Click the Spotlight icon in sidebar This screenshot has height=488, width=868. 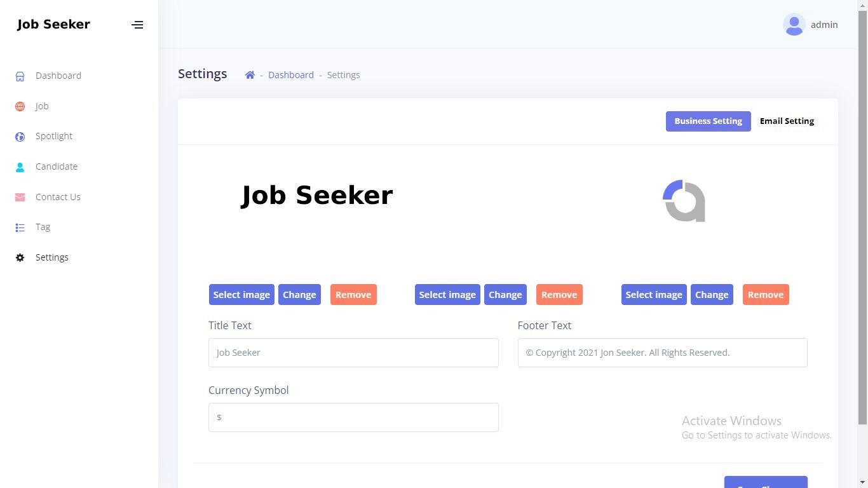click(20, 137)
